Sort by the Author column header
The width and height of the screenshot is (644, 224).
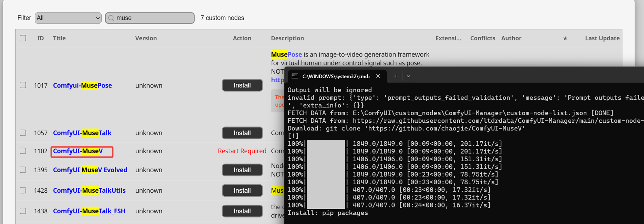click(x=511, y=38)
